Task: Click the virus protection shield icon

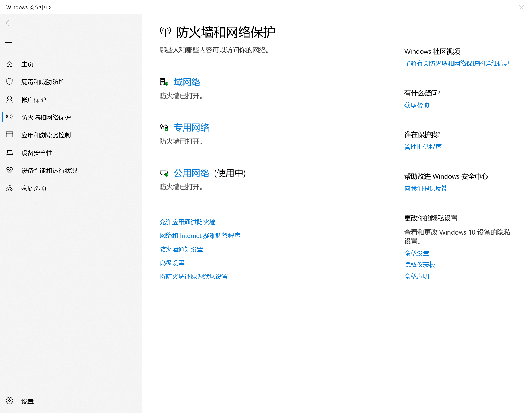Action: click(x=9, y=82)
